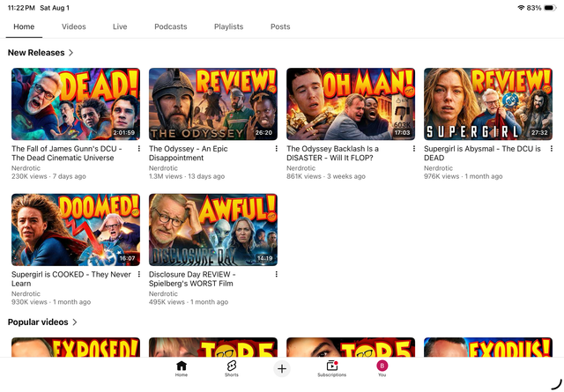Open options menu for Odyssey Backlash video
This screenshot has height=392, width=564.
[x=413, y=149]
